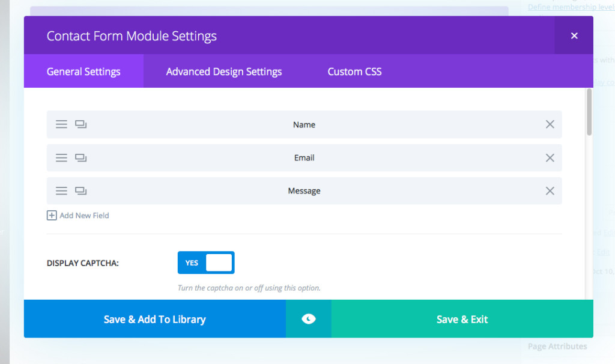Switch to the Advanced Design Settings tab
The height and width of the screenshot is (364, 615).
click(223, 71)
